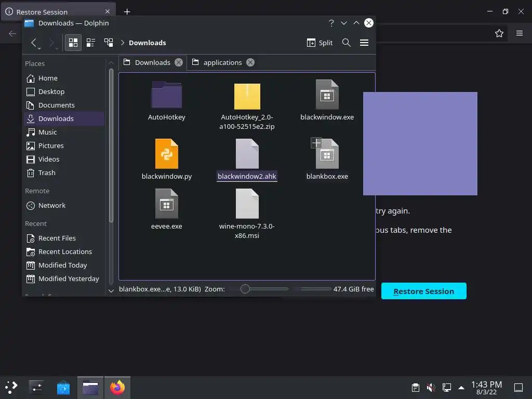Screen dimensions: 532x399
Task: Switch to Dolphin via taskbar
Action: pyautogui.click(x=90, y=387)
